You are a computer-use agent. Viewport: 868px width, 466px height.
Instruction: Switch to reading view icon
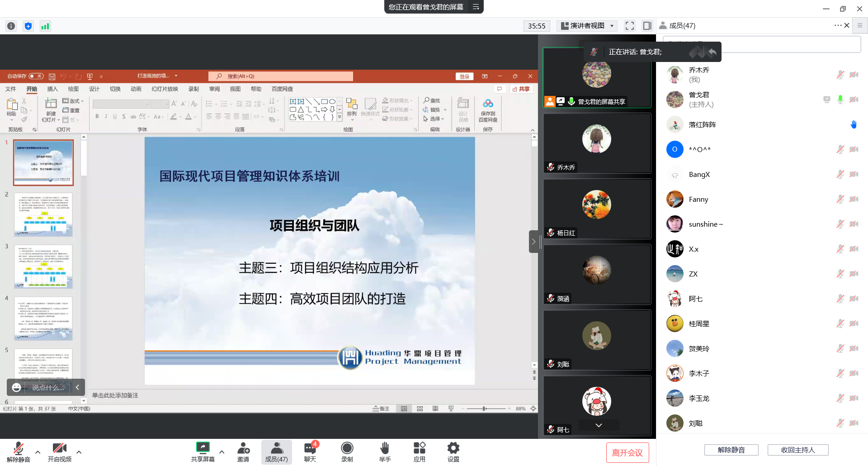click(x=435, y=409)
